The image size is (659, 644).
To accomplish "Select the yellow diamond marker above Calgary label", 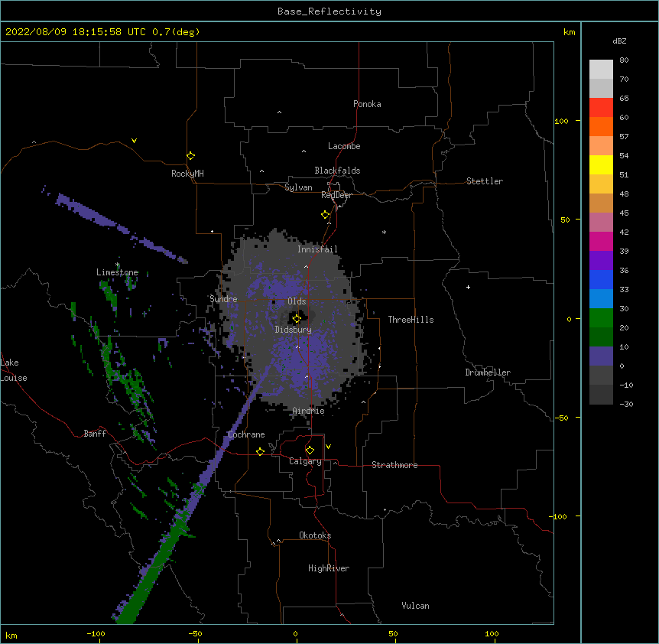I will [x=310, y=450].
